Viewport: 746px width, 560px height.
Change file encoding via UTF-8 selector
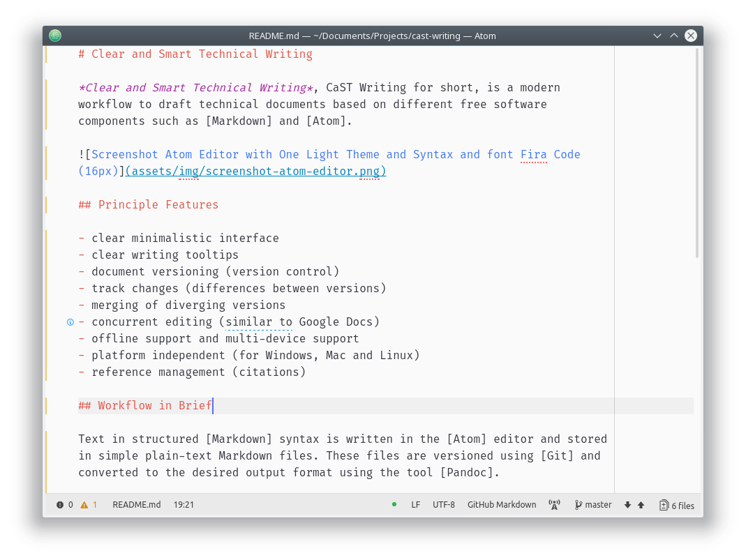tap(443, 505)
